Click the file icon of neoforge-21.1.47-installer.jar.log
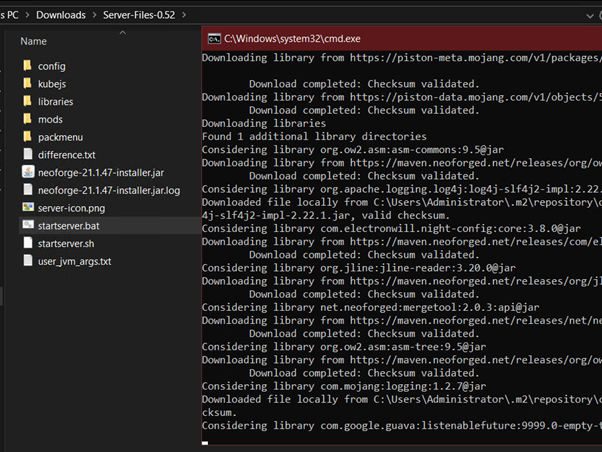602x452 pixels. coord(28,189)
